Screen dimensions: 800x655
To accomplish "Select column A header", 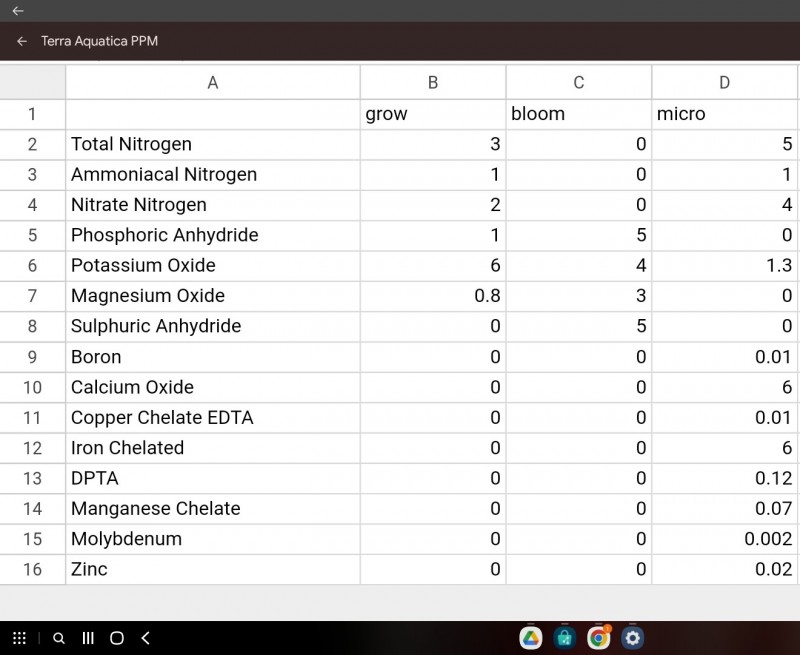I will (212, 83).
